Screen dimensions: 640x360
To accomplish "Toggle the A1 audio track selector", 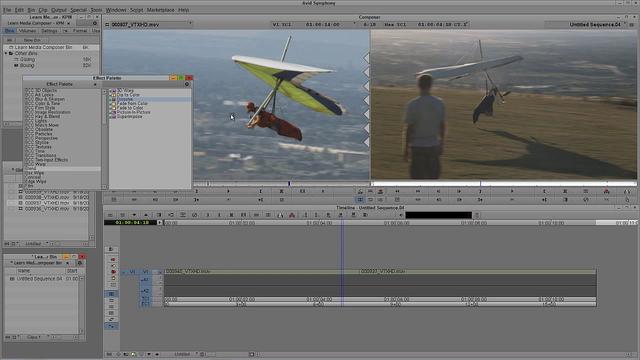I will click(x=146, y=280).
